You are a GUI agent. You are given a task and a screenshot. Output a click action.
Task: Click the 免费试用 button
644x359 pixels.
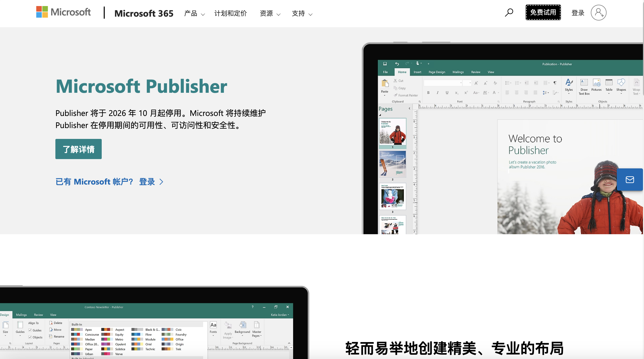(x=543, y=12)
